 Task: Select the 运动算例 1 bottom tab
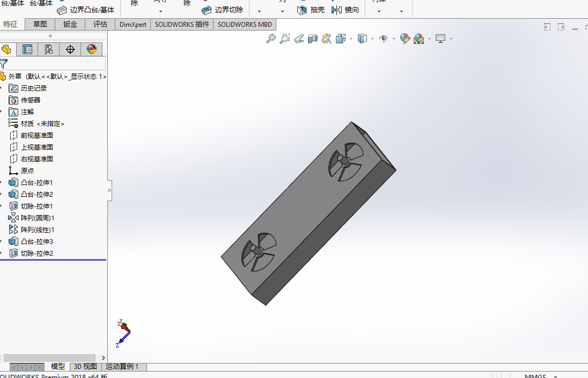click(x=122, y=366)
